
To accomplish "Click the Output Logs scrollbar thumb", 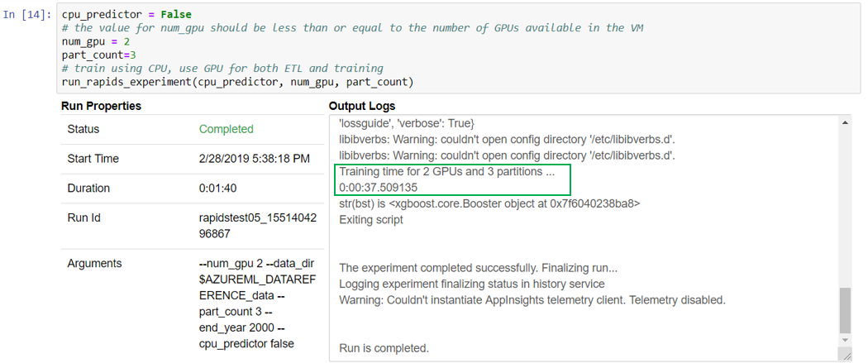I will coord(844,311).
